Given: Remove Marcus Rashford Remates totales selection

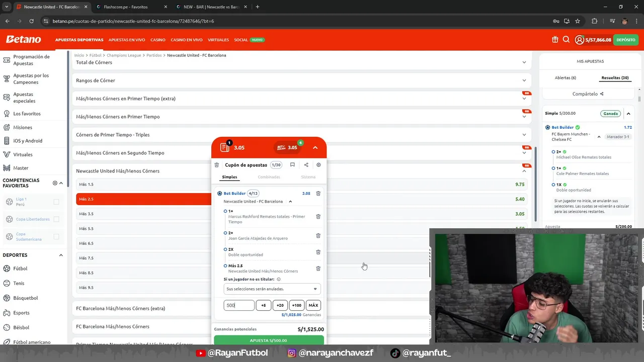Looking at the screenshot, I should click(x=318, y=216).
